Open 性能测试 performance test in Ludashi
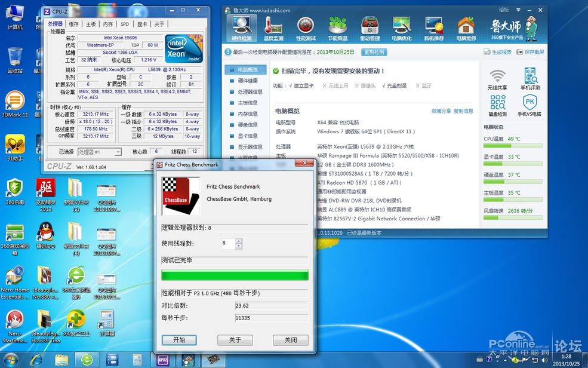The image size is (588, 368). tap(306, 29)
